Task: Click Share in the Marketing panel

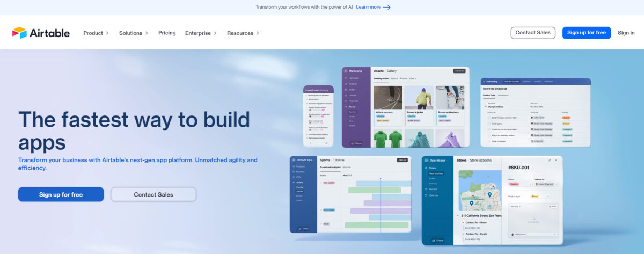Action: point(356,143)
